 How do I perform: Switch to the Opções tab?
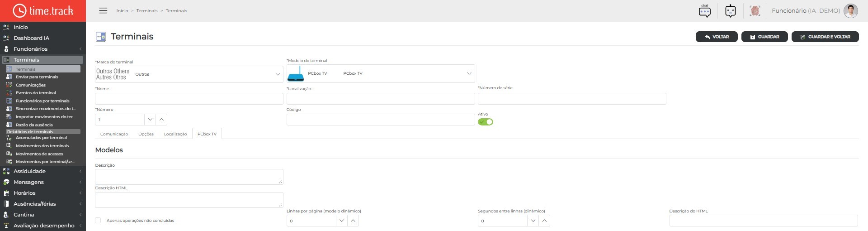[x=146, y=134]
